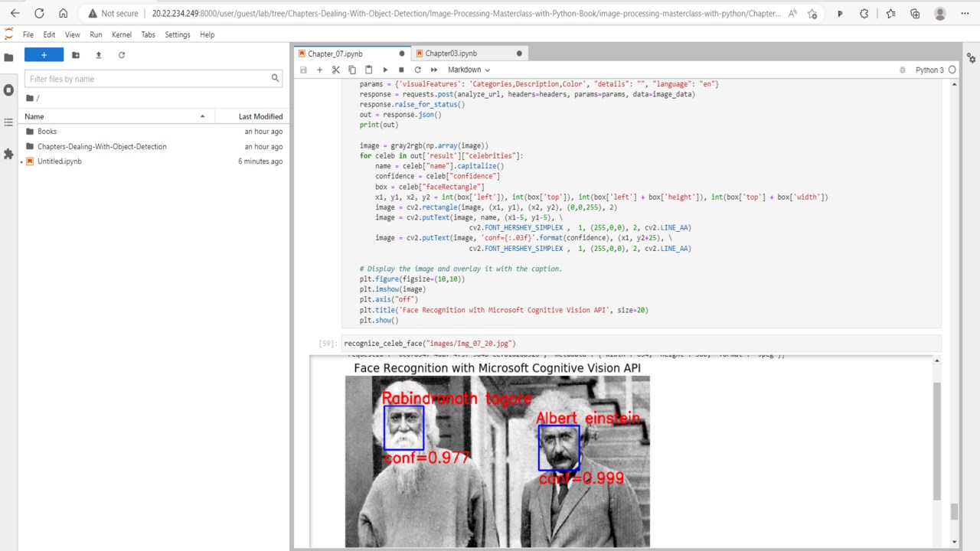Open the View menu
The height and width of the screenshot is (551, 980).
(72, 34)
